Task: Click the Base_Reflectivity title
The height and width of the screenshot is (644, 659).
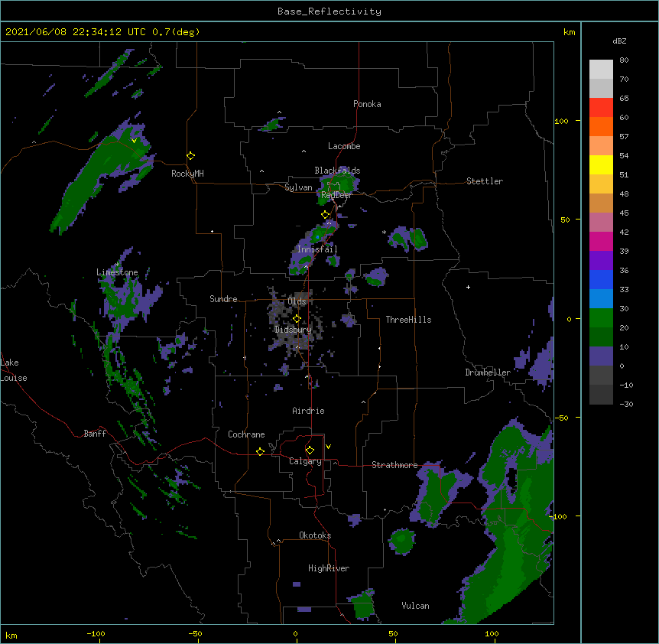Action: click(329, 11)
